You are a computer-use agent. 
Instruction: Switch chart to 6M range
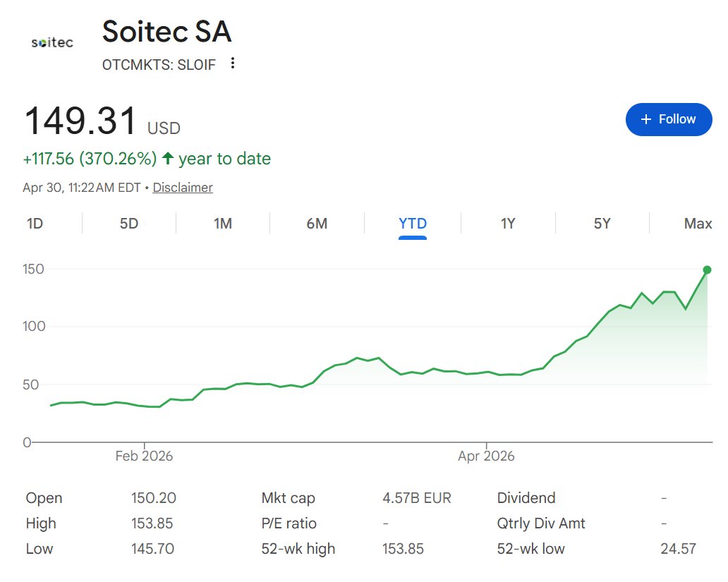(317, 224)
